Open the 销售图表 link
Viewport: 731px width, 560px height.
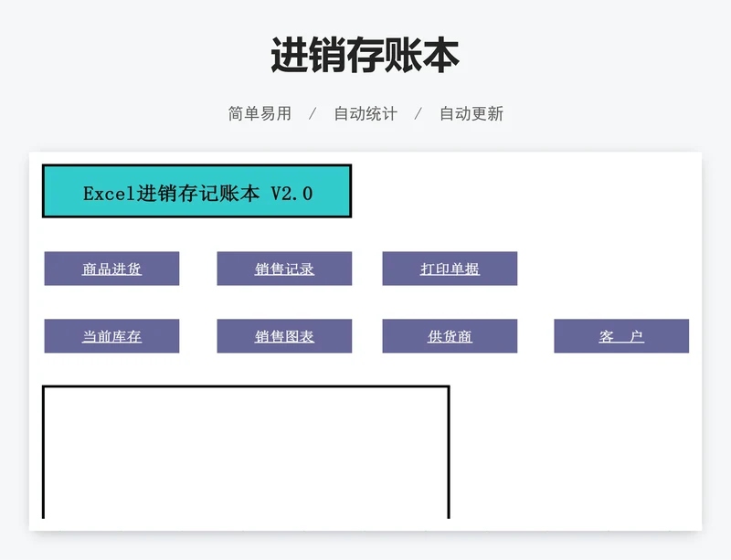pyautogui.click(x=284, y=336)
